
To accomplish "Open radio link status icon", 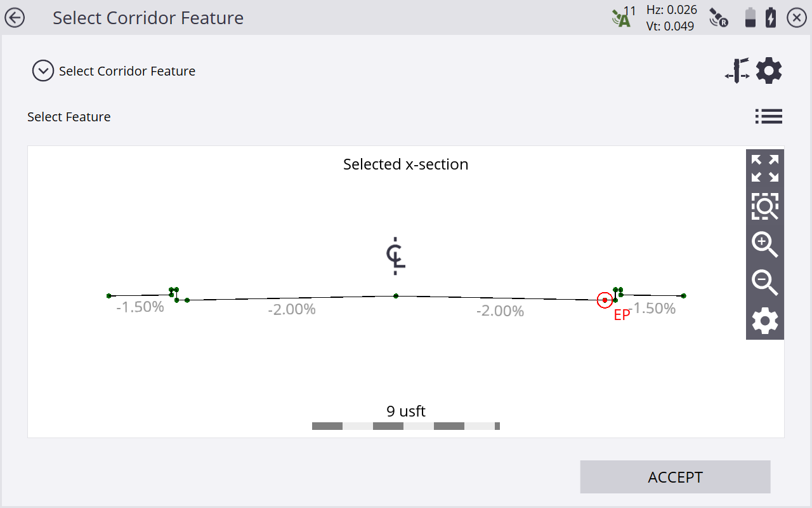I will [718, 18].
